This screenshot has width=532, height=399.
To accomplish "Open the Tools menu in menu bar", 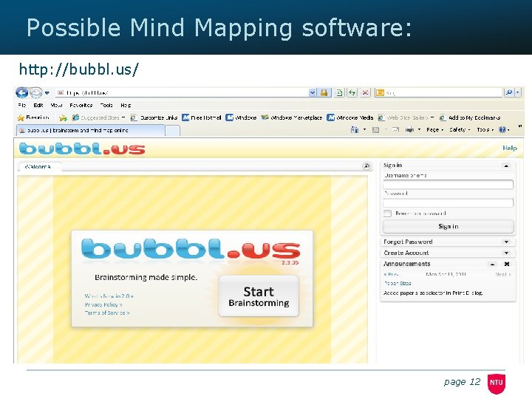I will 106,105.
